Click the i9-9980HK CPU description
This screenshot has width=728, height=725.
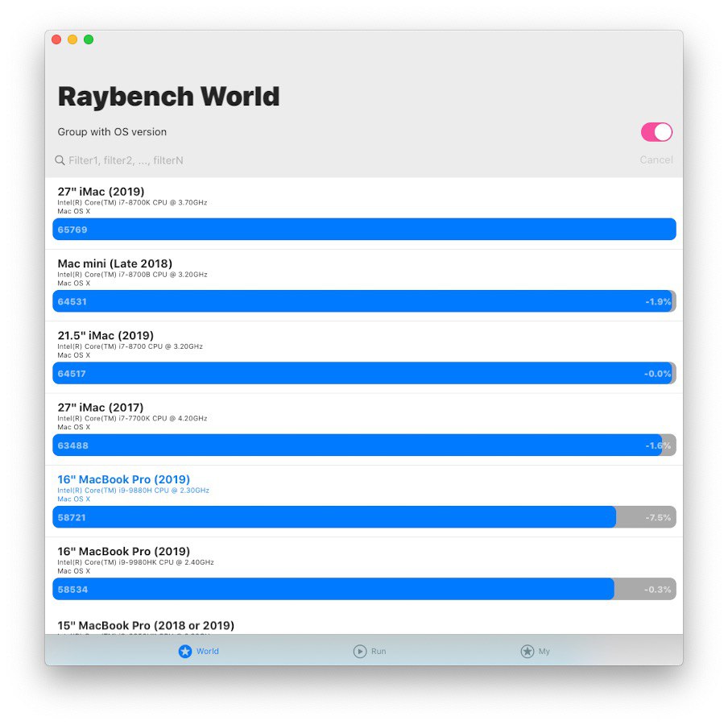[135, 562]
